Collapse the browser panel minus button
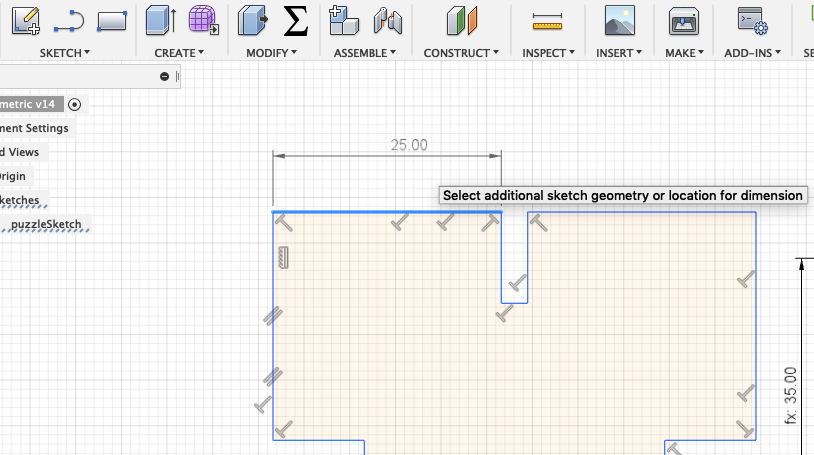This screenshot has height=455, width=814. coord(165,77)
